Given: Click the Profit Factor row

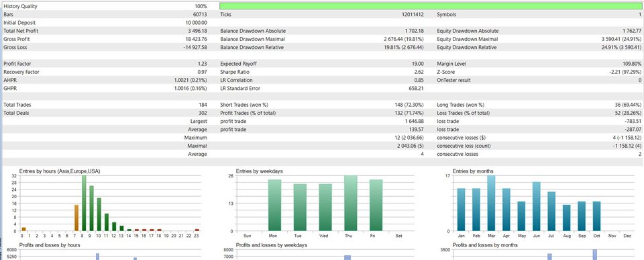Looking at the screenshot, I should [x=322, y=64].
